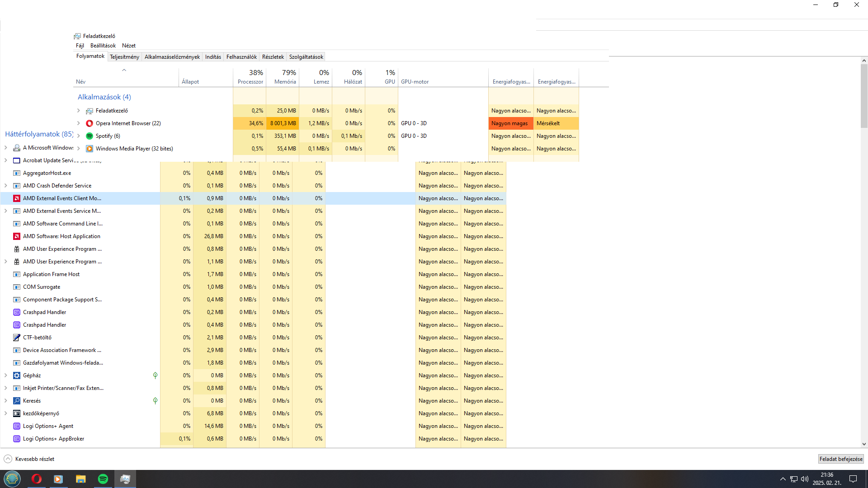This screenshot has height=488, width=868.
Task: Expand the AMD Crash Defender Service row
Action: pos(5,186)
